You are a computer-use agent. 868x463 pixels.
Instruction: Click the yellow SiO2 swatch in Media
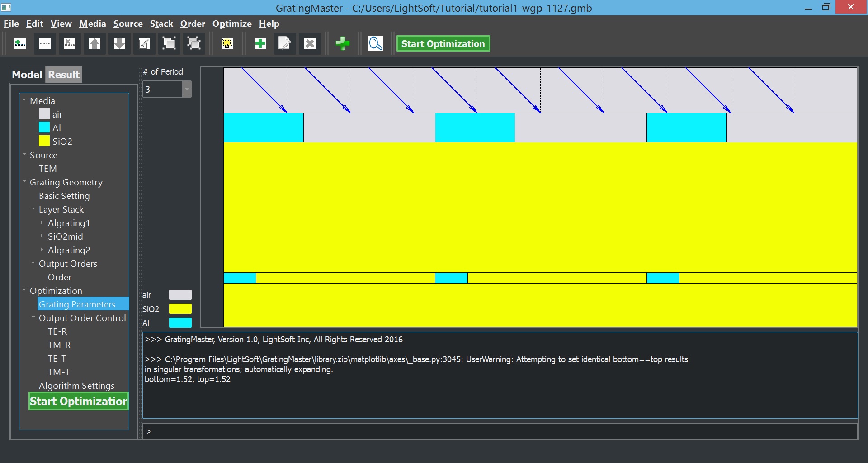point(44,141)
